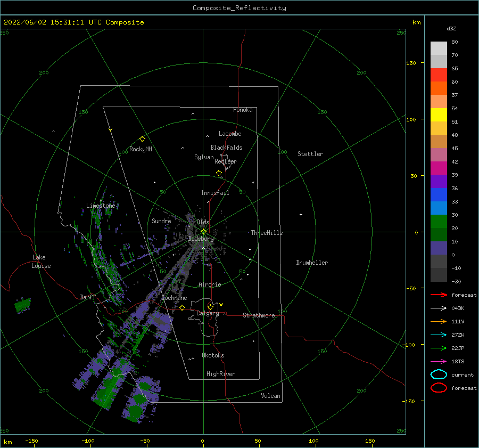Select the magenta 39-42 dBZ color band
Image resolution: width=479 pixels, height=448 pixels.
[x=439, y=168]
